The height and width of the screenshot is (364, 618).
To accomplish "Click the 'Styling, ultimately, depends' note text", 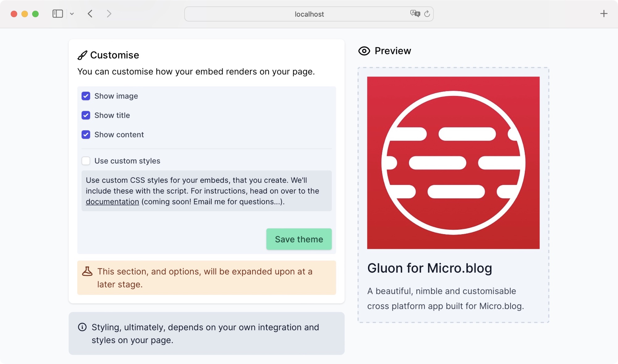I will (205, 333).
